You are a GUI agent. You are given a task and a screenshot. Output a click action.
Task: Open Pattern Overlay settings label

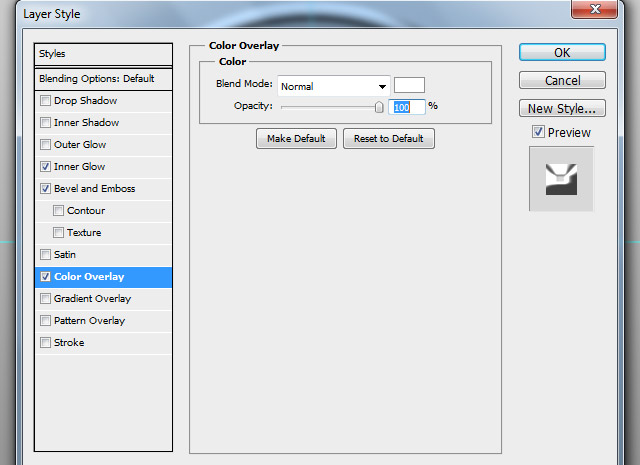89,321
